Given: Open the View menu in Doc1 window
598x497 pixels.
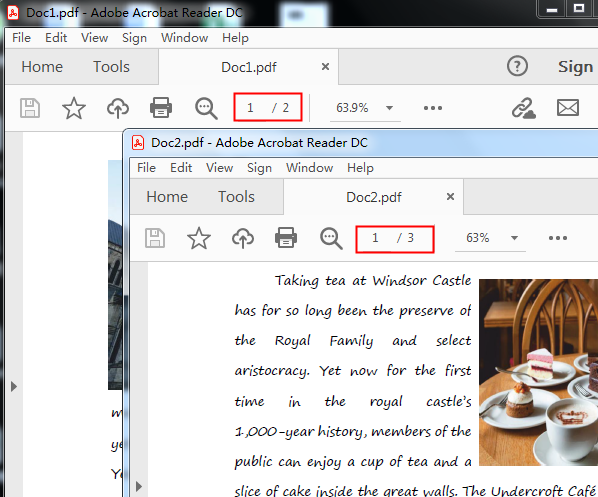Looking at the screenshot, I should point(94,38).
